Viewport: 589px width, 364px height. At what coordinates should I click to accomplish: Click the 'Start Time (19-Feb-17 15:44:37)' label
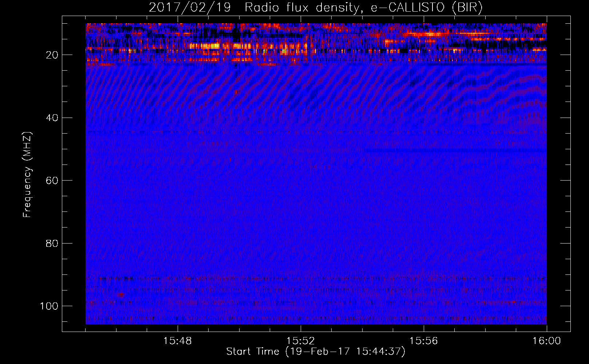[x=316, y=352]
